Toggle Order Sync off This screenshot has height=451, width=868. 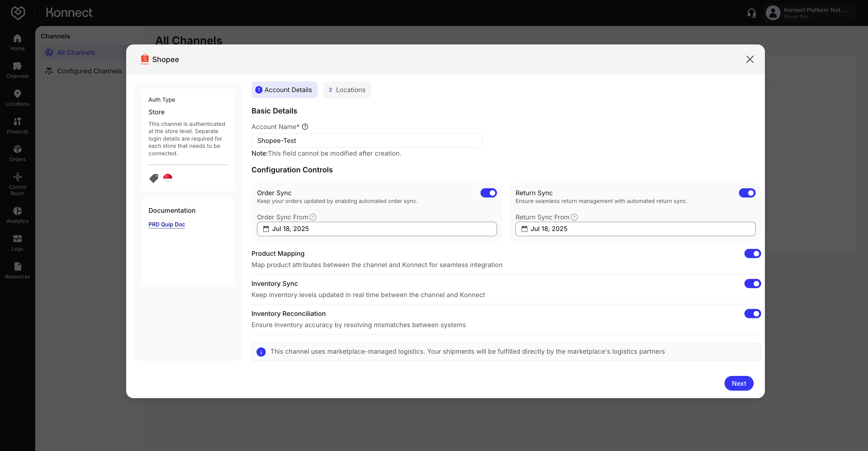pyautogui.click(x=489, y=193)
